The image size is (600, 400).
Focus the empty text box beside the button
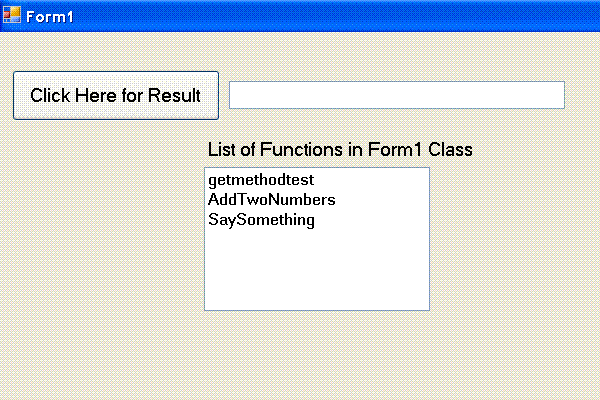pos(397,95)
